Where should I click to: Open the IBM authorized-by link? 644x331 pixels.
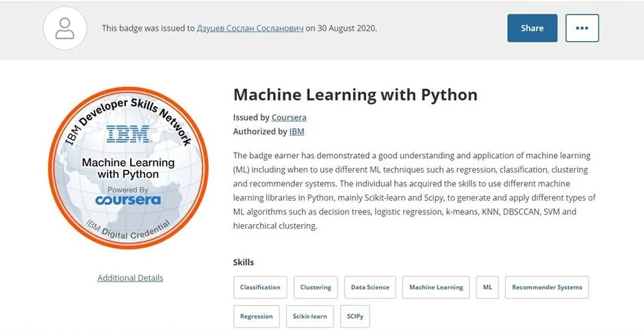pyautogui.click(x=296, y=132)
